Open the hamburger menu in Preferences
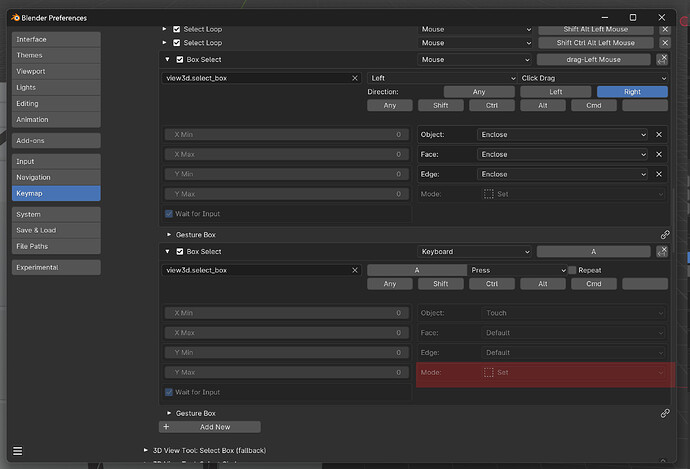The height and width of the screenshot is (469, 690). tap(18, 451)
